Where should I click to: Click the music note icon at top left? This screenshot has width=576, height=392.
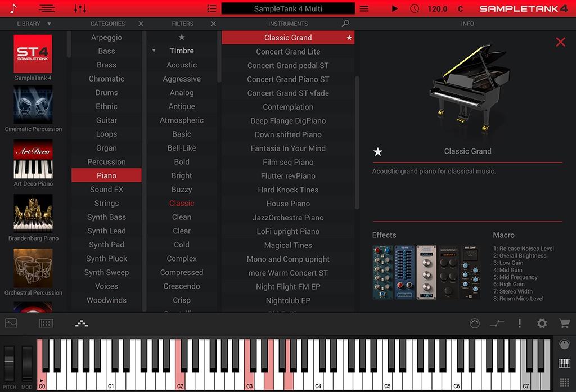(13, 8)
